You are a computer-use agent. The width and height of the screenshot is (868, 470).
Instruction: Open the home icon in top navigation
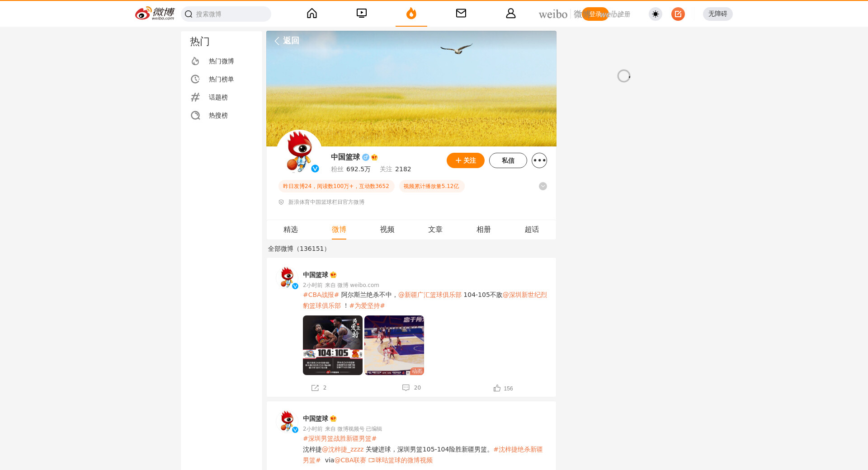pyautogui.click(x=312, y=14)
